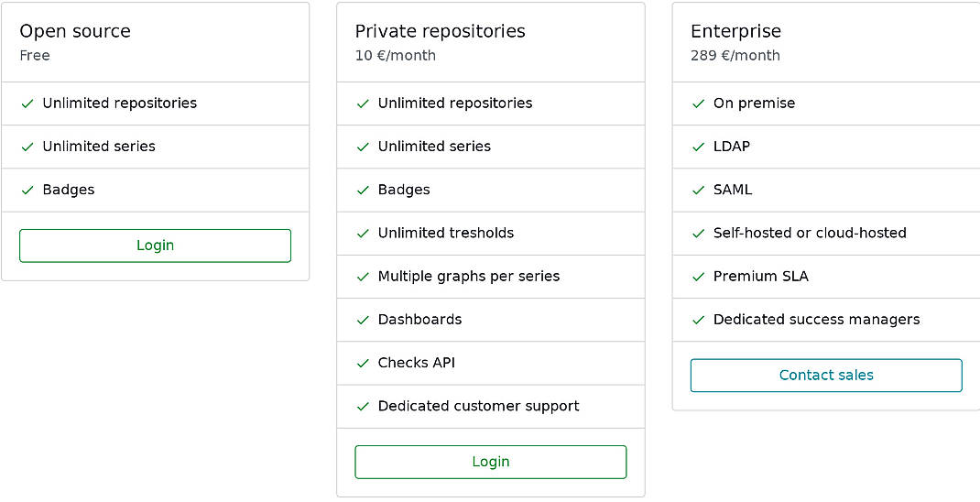Click the Multiple graphs per series text
Image resolution: width=980 pixels, height=502 pixels.
(x=469, y=277)
